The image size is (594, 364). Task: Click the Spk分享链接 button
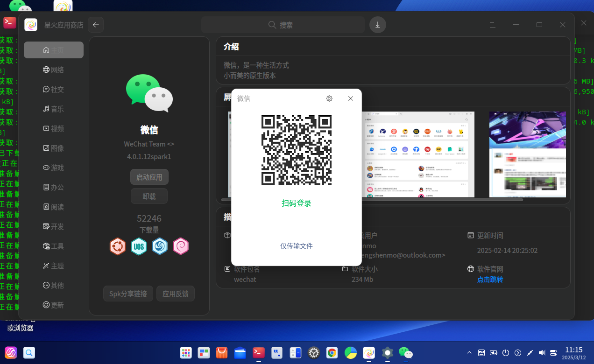pyautogui.click(x=128, y=294)
